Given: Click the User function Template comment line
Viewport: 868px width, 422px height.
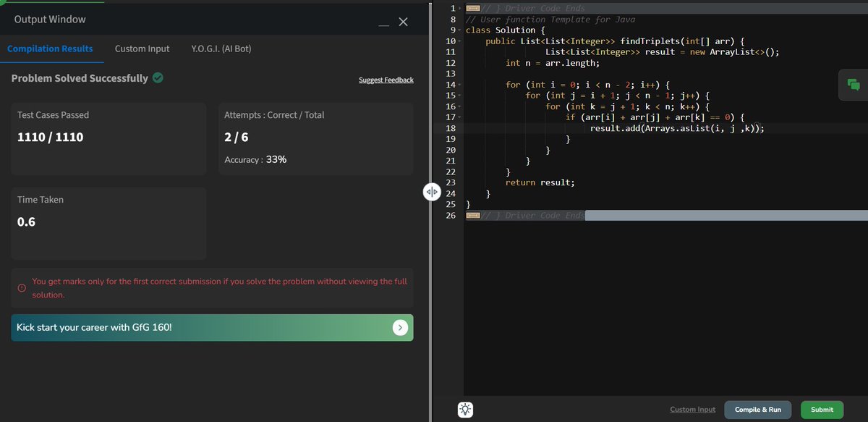Looking at the screenshot, I should point(550,19).
